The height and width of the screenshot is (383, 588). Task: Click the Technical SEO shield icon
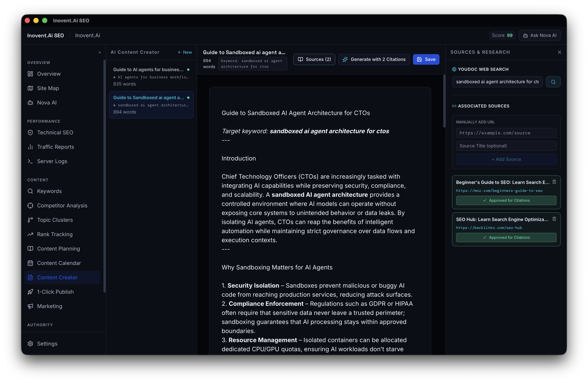[x=30, y=132]
